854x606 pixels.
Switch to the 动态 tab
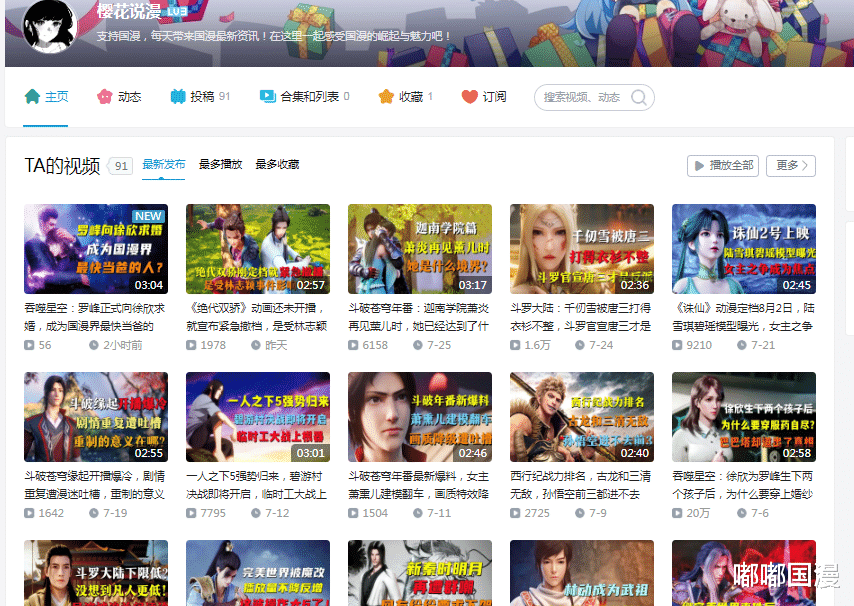click(x=119, y=97)
